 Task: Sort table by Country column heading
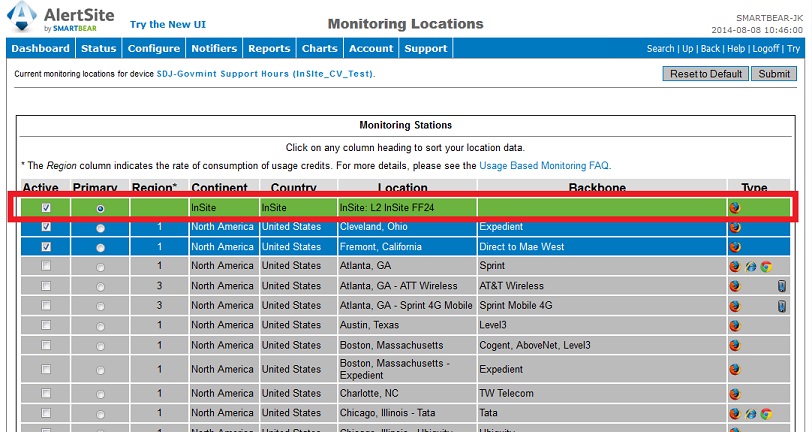tap(293, 188)
